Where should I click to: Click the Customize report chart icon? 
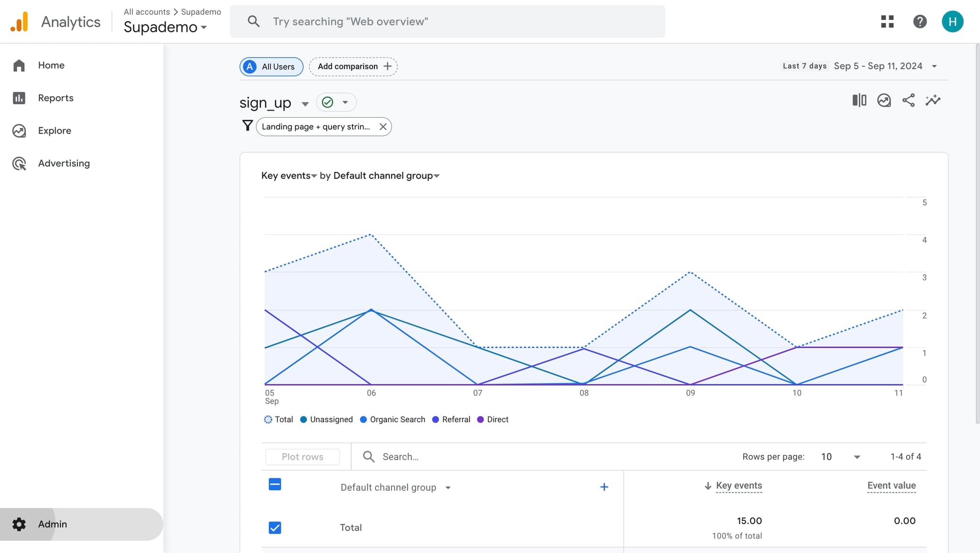coord(884,100)
